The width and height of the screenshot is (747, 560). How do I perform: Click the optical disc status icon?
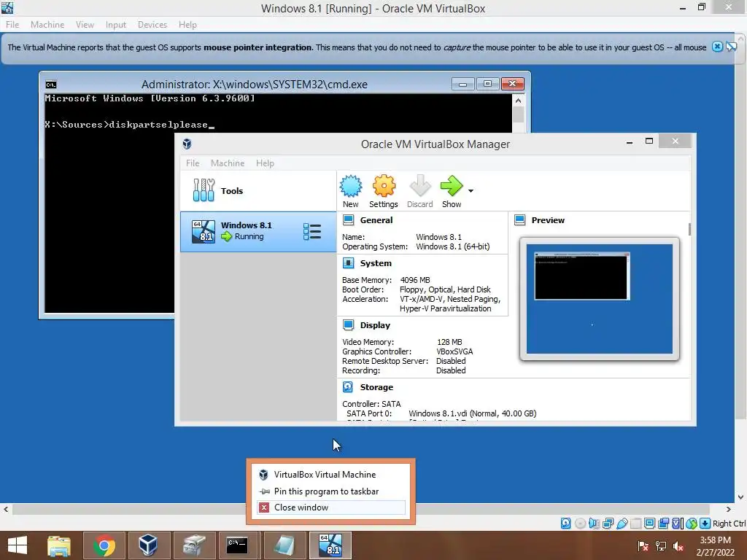580,524
